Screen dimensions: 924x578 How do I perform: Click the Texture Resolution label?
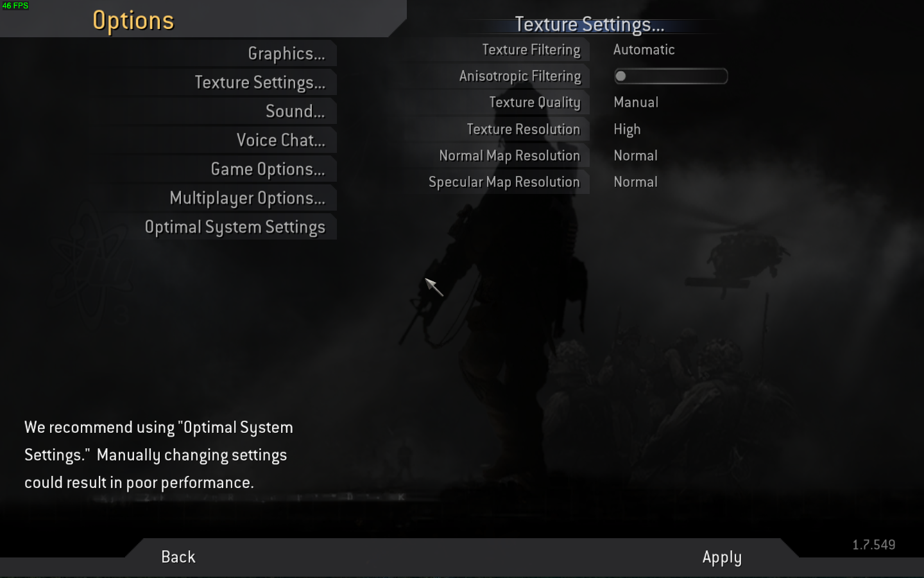click(523, 129)
